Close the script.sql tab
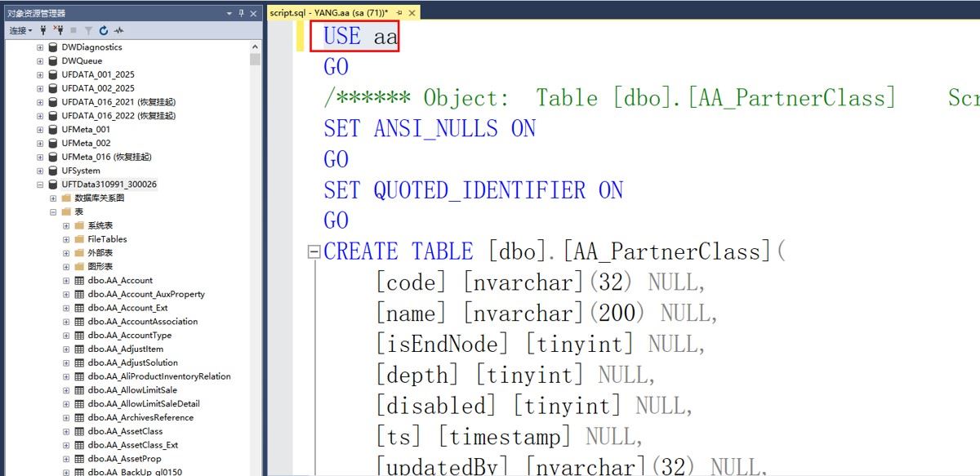 [x=412, y=13]
